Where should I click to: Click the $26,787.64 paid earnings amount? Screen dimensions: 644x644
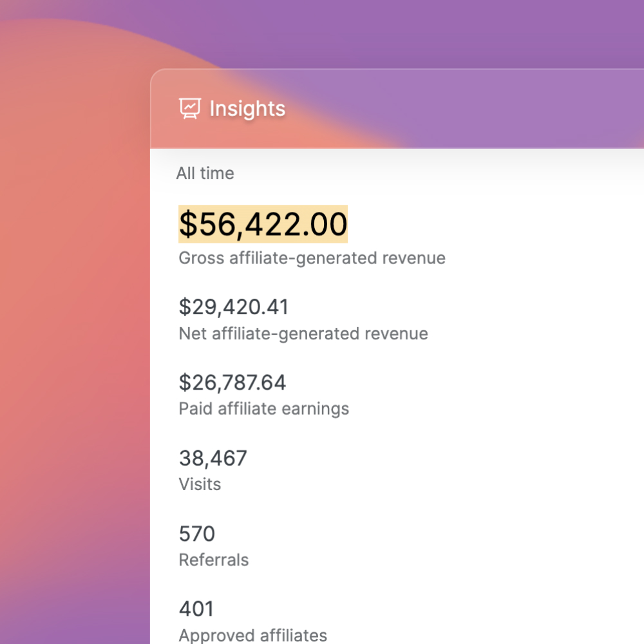pyautogui.click(x=232, y=383)
